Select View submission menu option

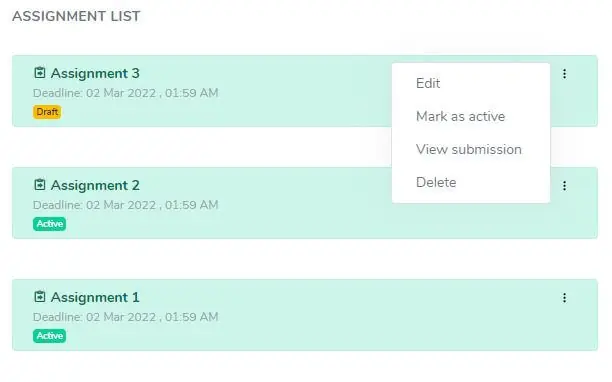471,149
